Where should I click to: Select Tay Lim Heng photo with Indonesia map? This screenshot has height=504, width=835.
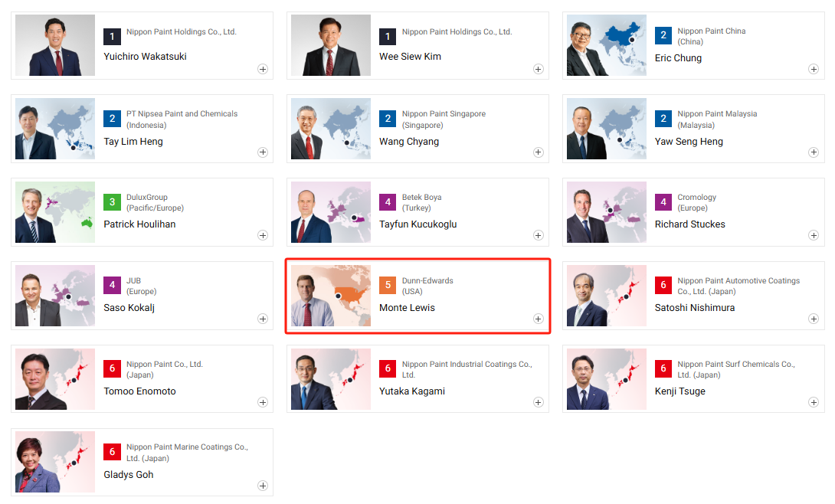55,129
